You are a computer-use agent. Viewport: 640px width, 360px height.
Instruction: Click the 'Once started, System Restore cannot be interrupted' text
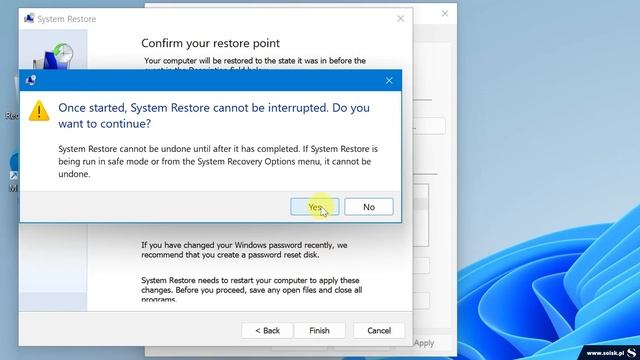[x=214, y=116]
